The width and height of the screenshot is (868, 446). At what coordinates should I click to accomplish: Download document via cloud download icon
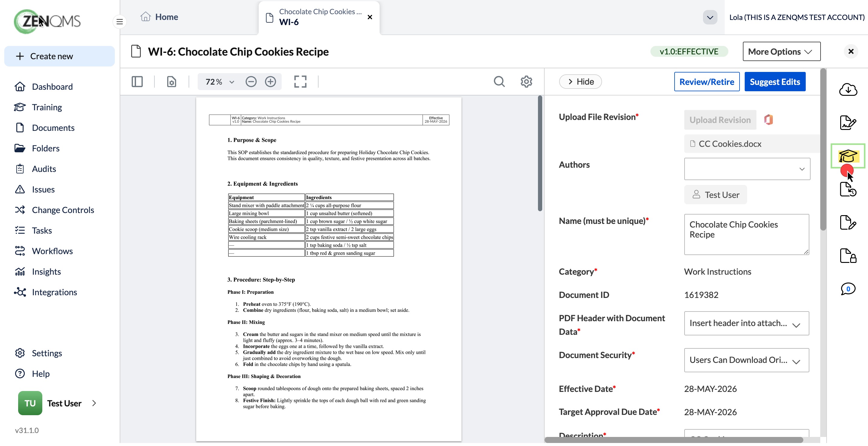(848, 90)
